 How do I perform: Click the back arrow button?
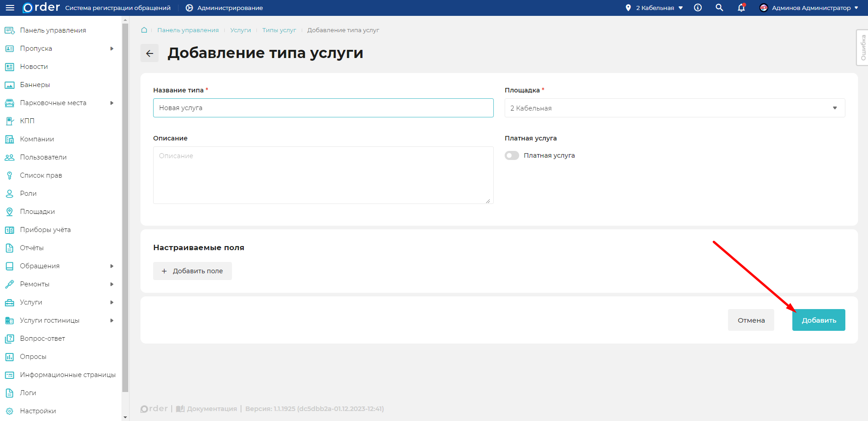(x=149, y=53)
